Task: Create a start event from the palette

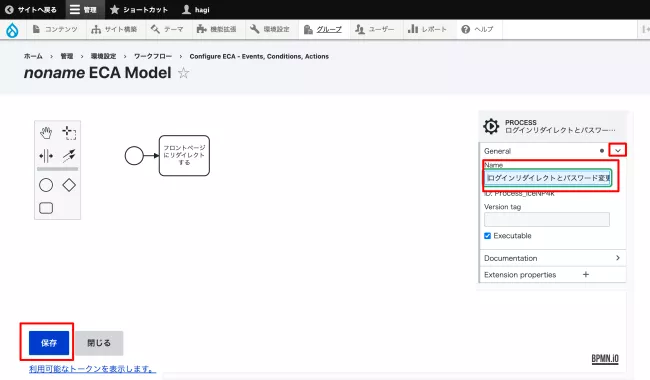Action: 46,185
